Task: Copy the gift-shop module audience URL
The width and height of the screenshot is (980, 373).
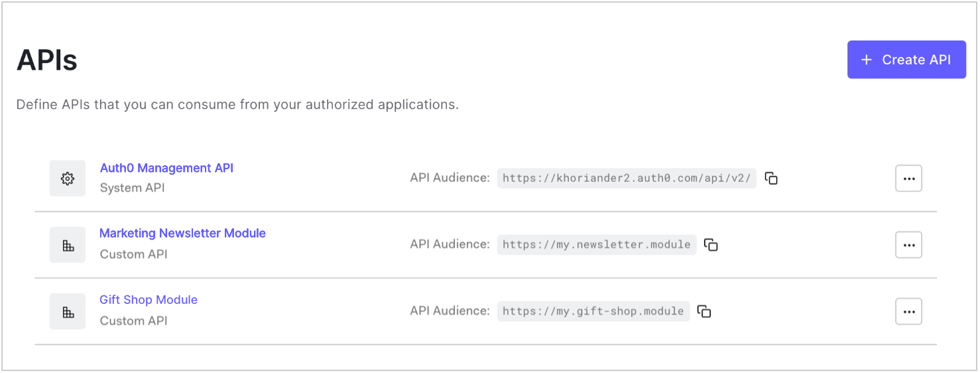Action: coord(704,311)
